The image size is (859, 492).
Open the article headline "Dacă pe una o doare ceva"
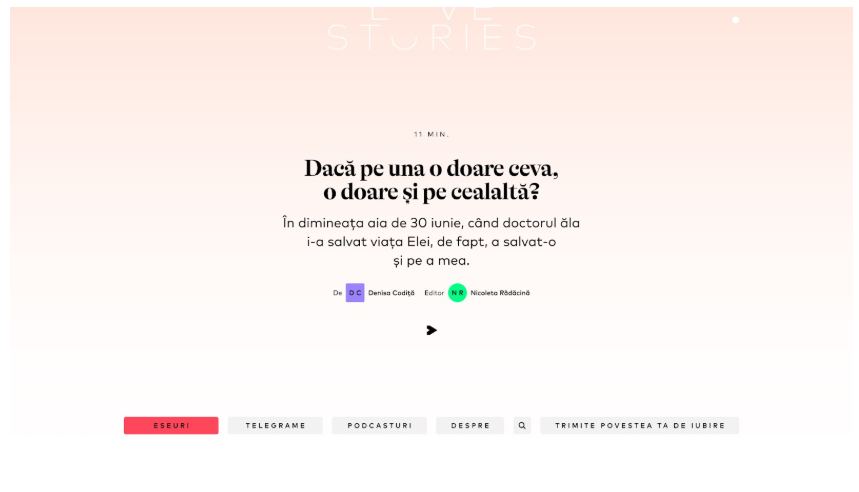point(431,168)
